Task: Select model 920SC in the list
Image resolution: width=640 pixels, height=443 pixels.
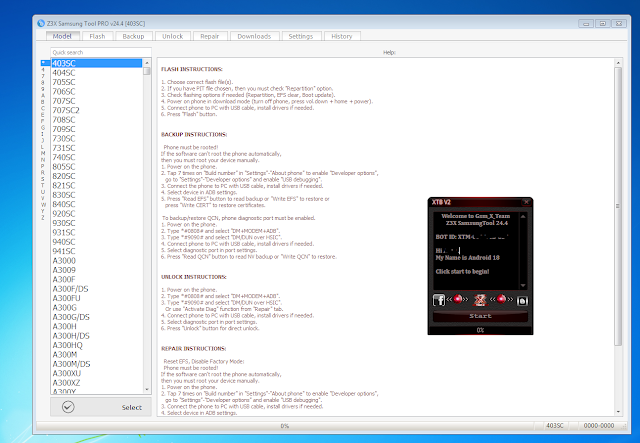Action: (96, 214)
